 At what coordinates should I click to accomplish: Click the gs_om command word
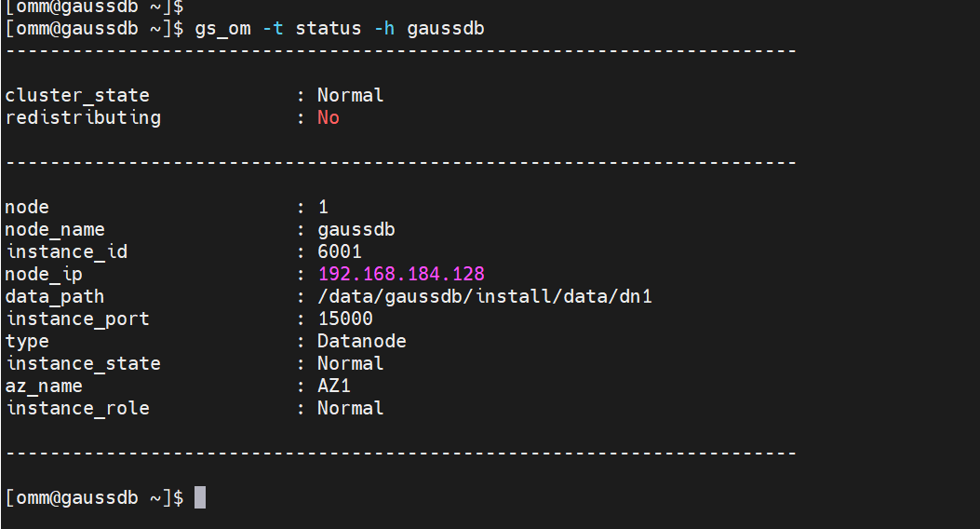(223, 30)
